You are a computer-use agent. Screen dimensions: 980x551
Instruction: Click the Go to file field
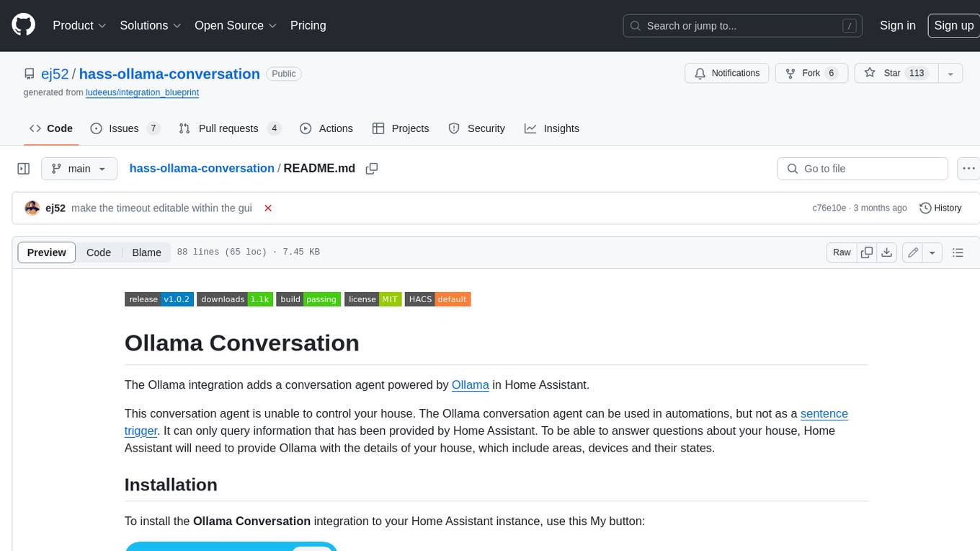tap(863, 169)
